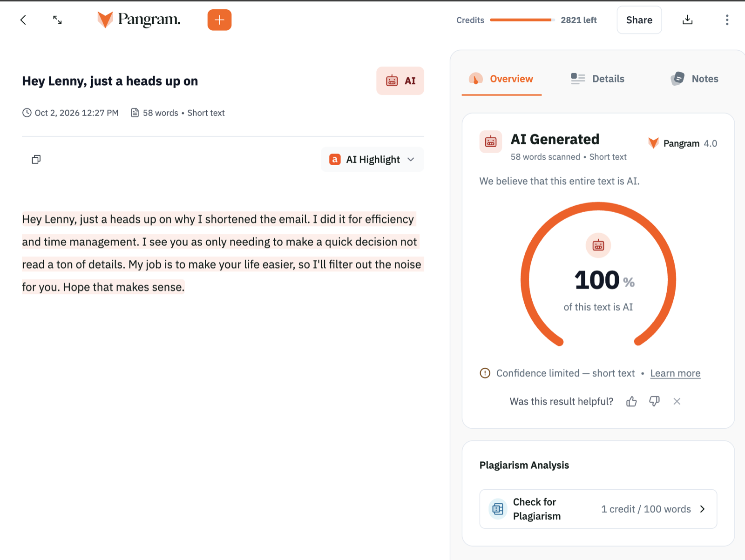The image size is (745, 560).
Task: Click the highlighted email text paragraph
Action: click(x=222, y=253)
